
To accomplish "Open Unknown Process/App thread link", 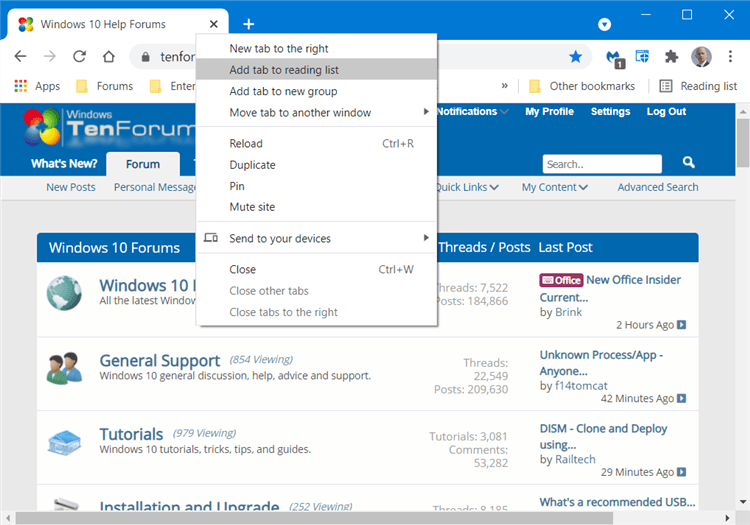I will click(x=601, y=362).
